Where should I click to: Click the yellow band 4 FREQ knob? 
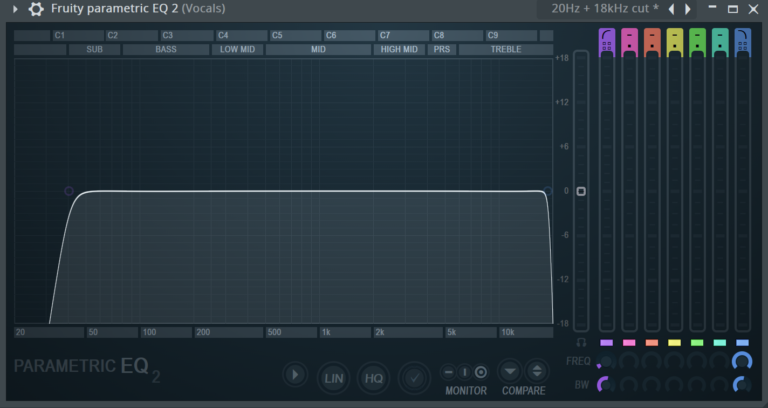[674, 362]
